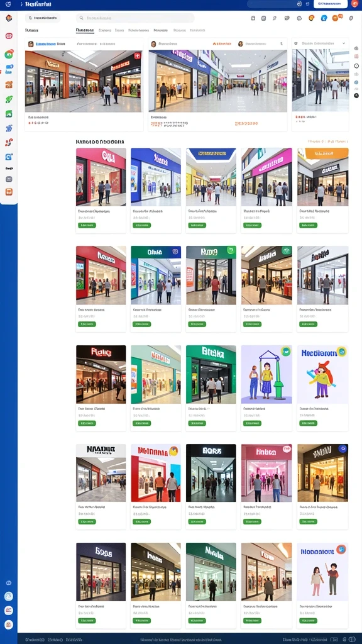Screen dimensions: 362x644
Task: Open the first featured mall photo with orange storefront
Action: point(84,81)
